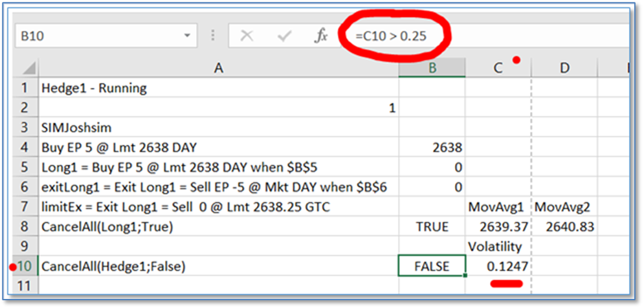
Task: Select the Volatility value 0.1247 cell
Action: (x=497, y=266)
